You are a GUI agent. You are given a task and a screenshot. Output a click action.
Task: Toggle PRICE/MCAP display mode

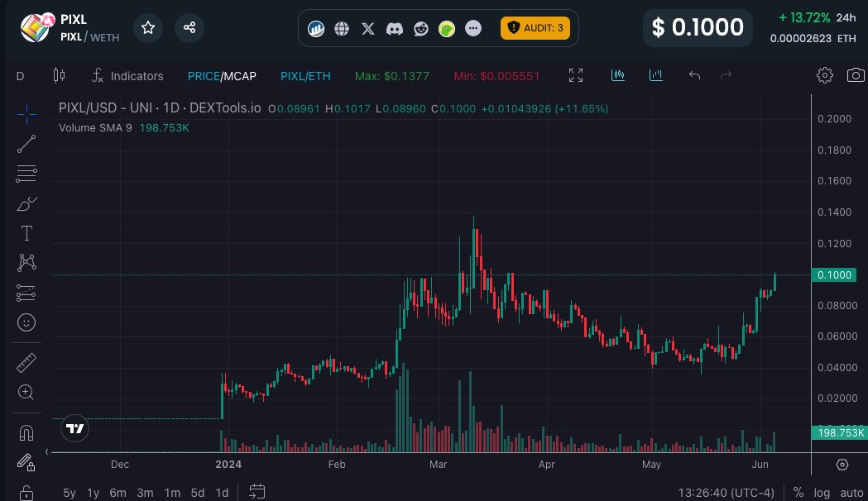pos(222,76)
